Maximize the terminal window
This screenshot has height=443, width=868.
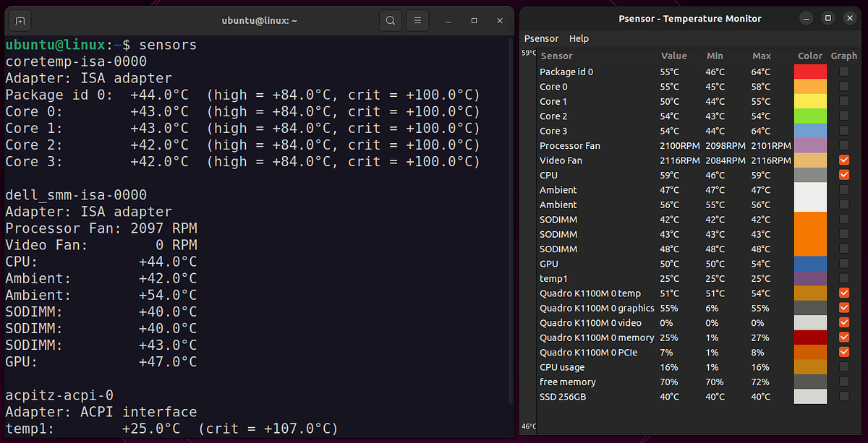coord(474,20)
